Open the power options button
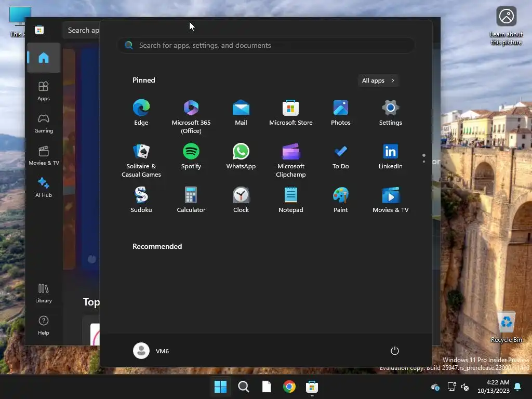Image resolution: width=532 pixels, height=399 pixels. 395,351
